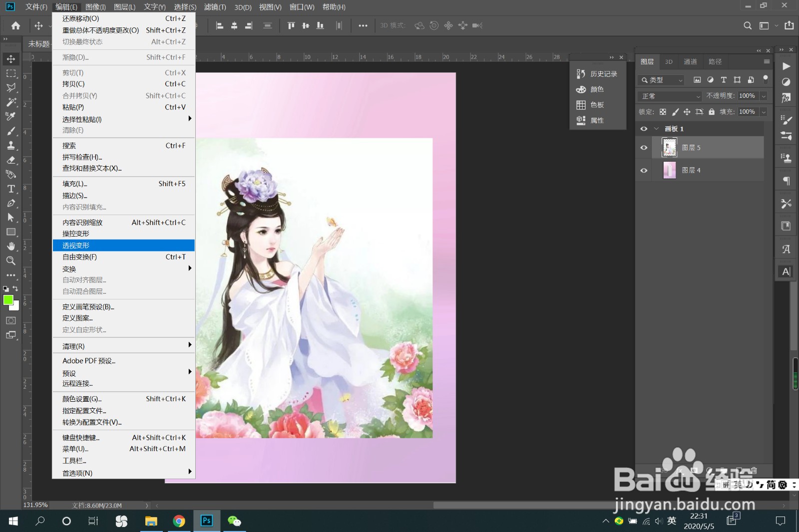
Task: Hide 图层 5 using its eye icon
Action: [644, 148]
